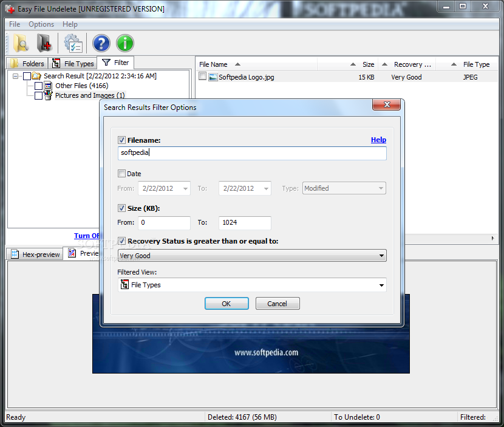
Task: Click OK in the filter options dialog
Action: (226, 304)
